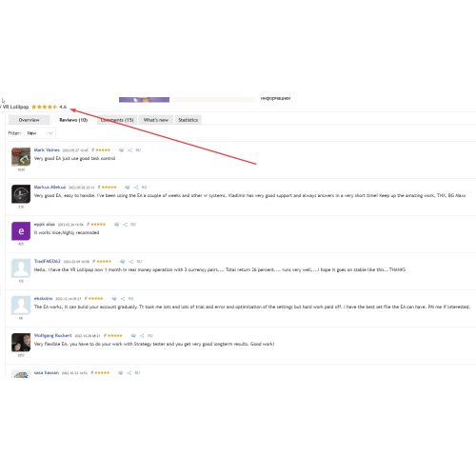Click the reply comment icon on Mark Vaines review
The image size is (476, 476).
(121, 150)
